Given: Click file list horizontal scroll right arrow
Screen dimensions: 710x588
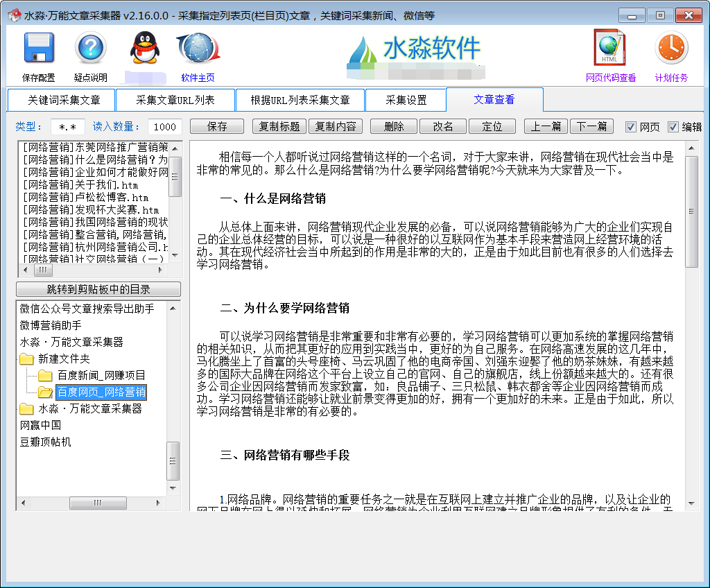Looking at the screenshot, I should pyautogui.click(x=160, y=270).
